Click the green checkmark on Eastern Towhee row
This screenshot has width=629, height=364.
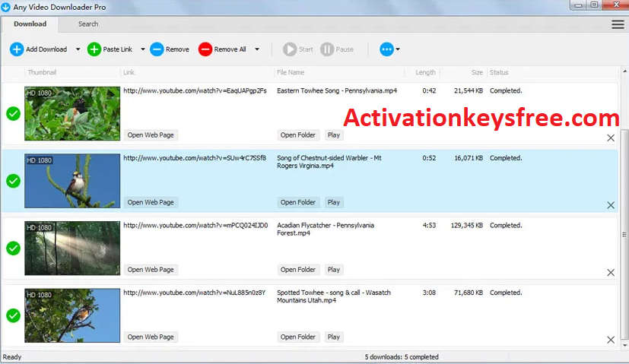point(13,113)
